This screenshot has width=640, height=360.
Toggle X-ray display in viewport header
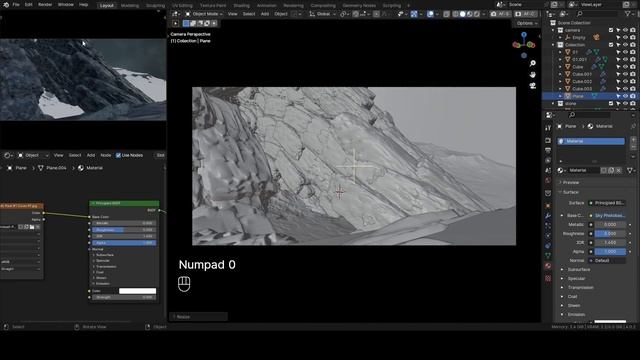click(x=446, y=14)
